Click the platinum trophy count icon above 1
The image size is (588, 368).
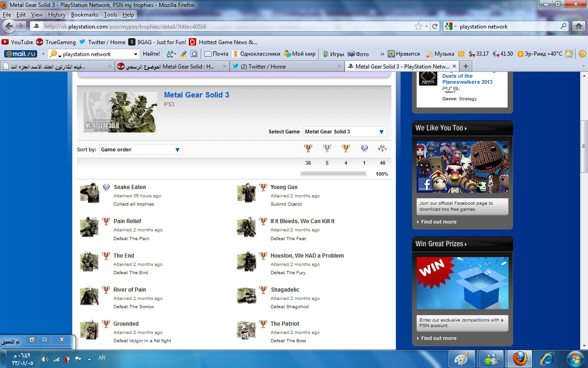point(364,148)
